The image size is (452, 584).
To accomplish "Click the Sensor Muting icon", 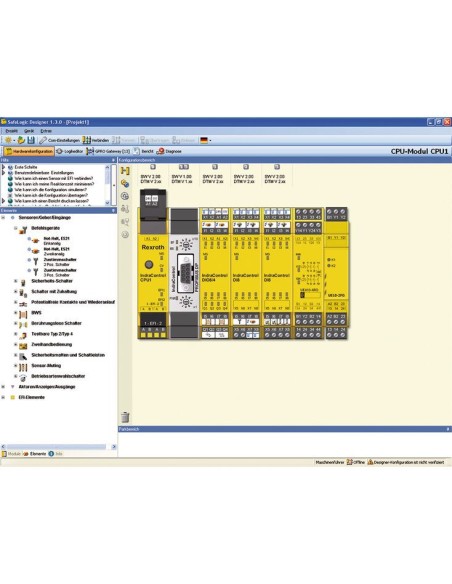I will coord(23,367).
